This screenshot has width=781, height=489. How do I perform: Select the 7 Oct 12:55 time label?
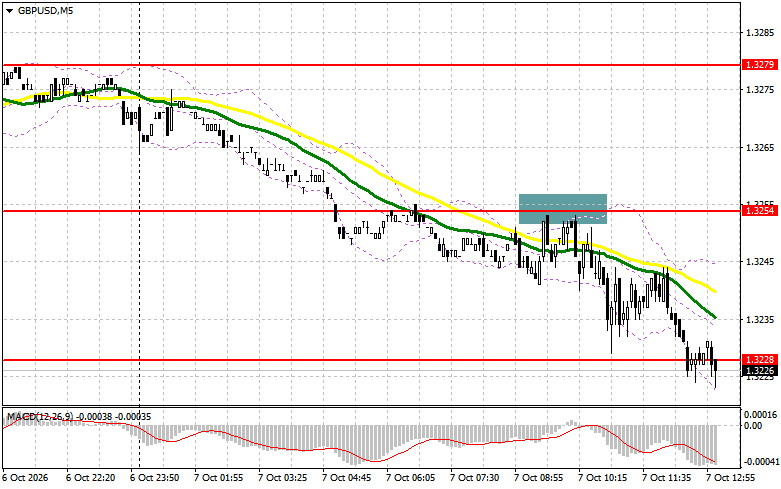pyautogui.click(x=731, y=478)
